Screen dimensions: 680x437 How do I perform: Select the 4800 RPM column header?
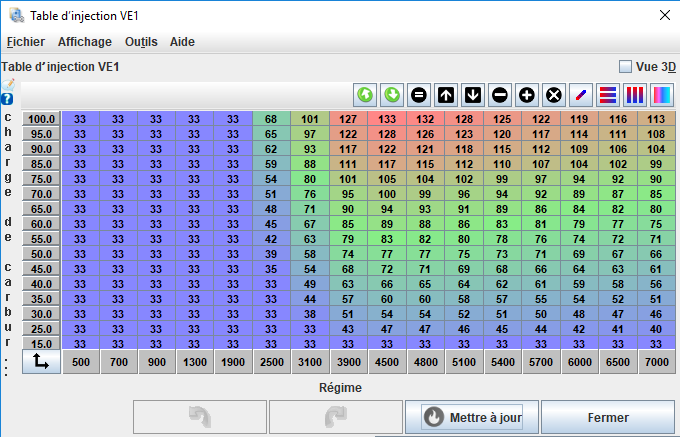pyautogui.click(x=425, y=362)
